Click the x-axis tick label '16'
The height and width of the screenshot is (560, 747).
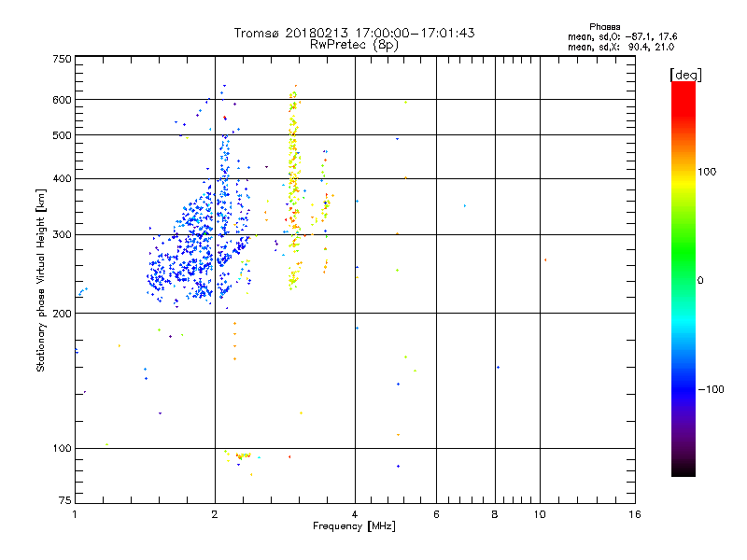pos(635,514)
